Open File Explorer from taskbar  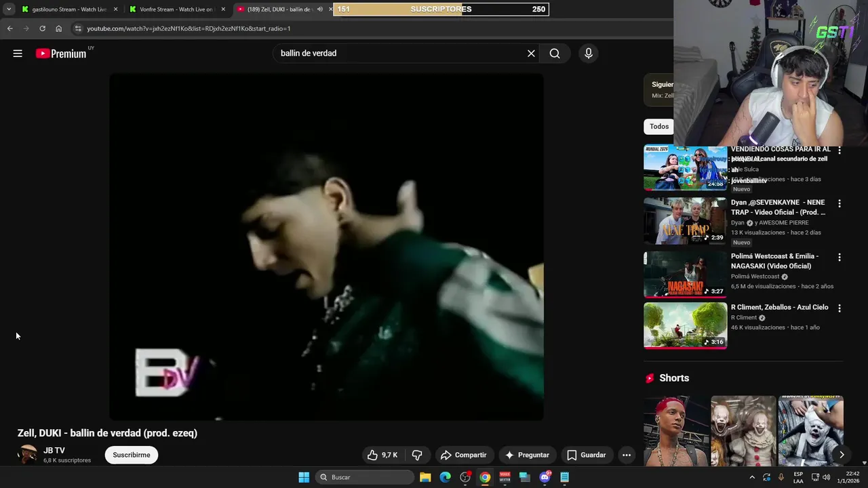pyautogui.click(x=425, y=477)
